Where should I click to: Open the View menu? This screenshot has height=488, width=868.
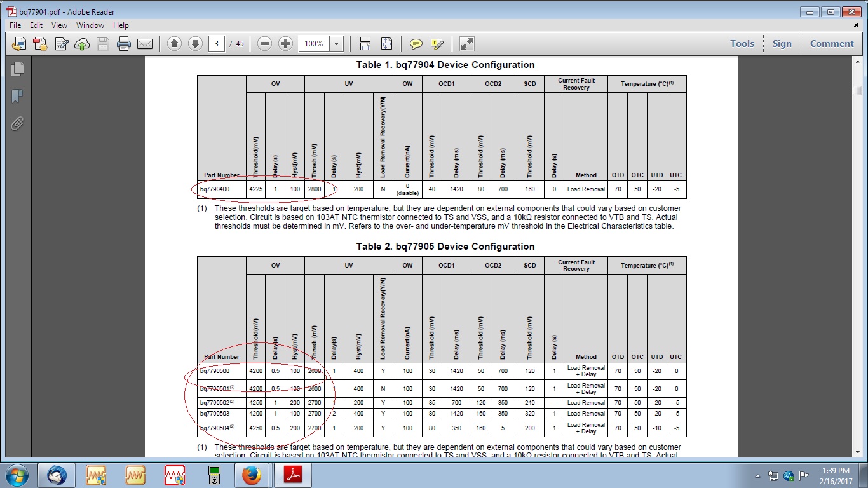tap(59, 25)
